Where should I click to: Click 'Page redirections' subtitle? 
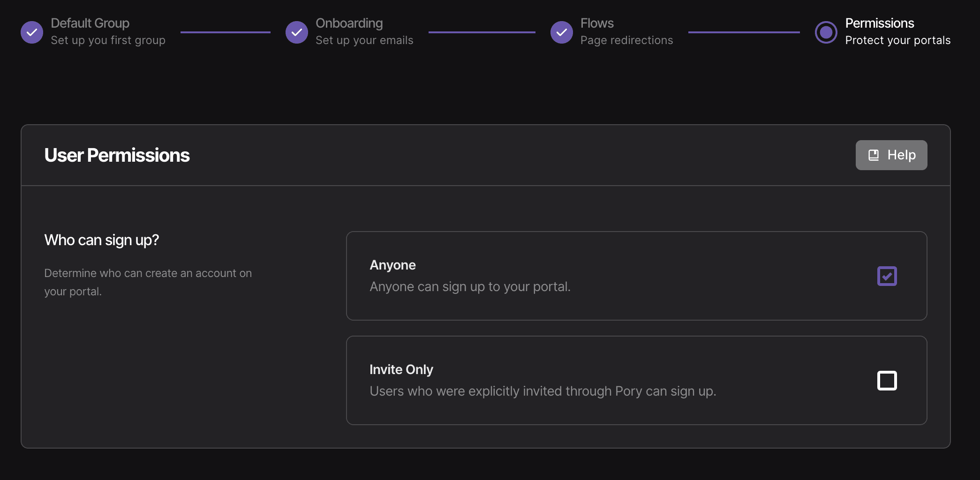[x=626, y=40]
